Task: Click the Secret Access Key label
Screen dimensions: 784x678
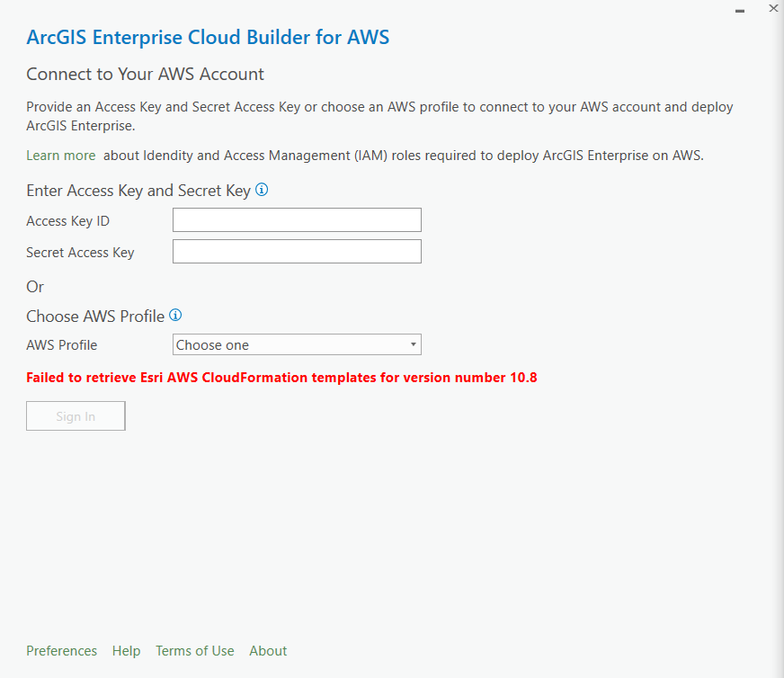Action: click(81, 253)
